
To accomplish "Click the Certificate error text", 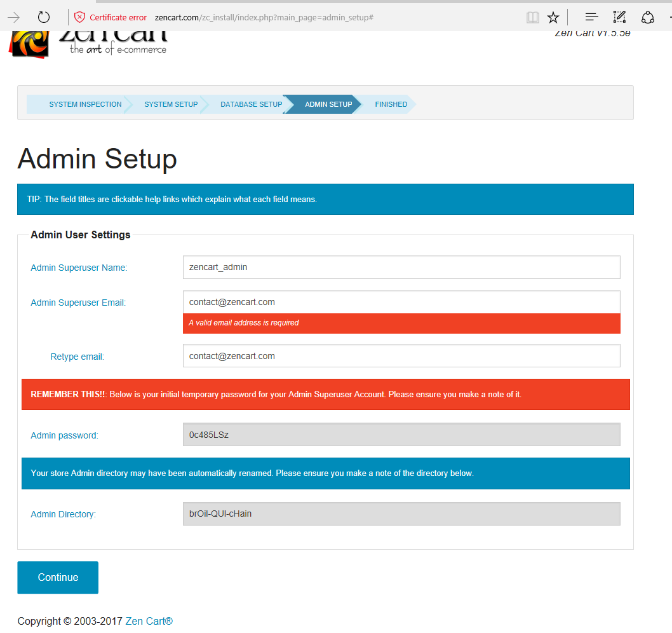I will point(118,18).
